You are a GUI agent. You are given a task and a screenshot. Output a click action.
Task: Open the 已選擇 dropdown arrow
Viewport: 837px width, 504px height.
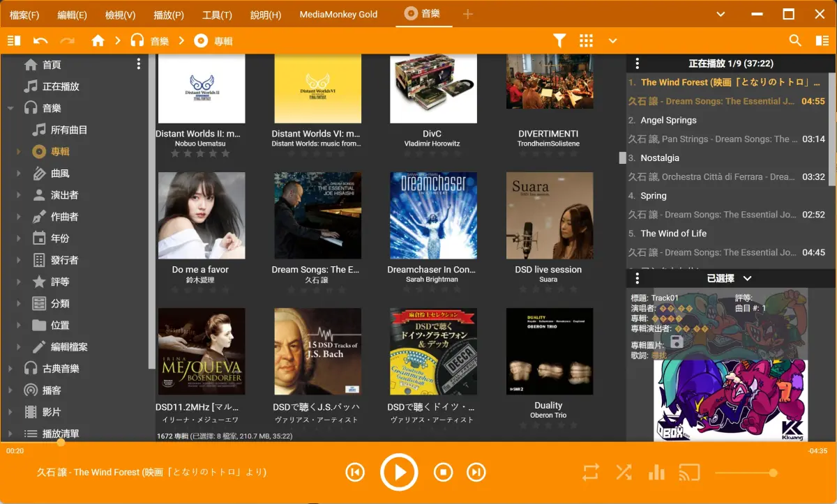(x=748, y=278)
